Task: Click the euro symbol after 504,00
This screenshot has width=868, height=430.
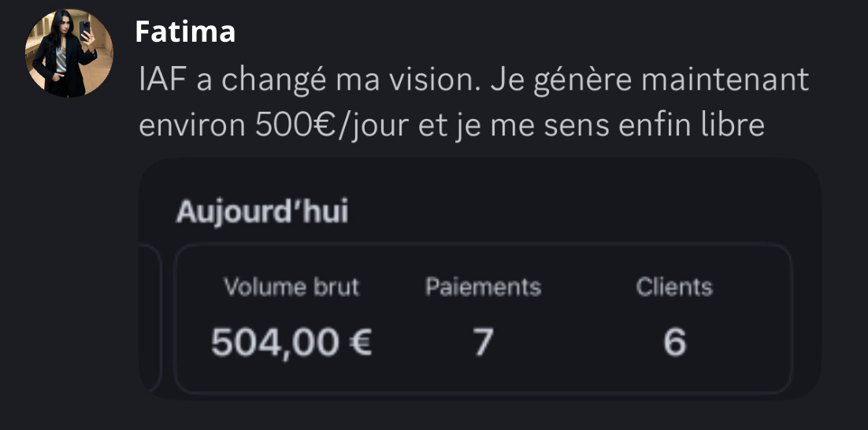Action: (359, 342)
